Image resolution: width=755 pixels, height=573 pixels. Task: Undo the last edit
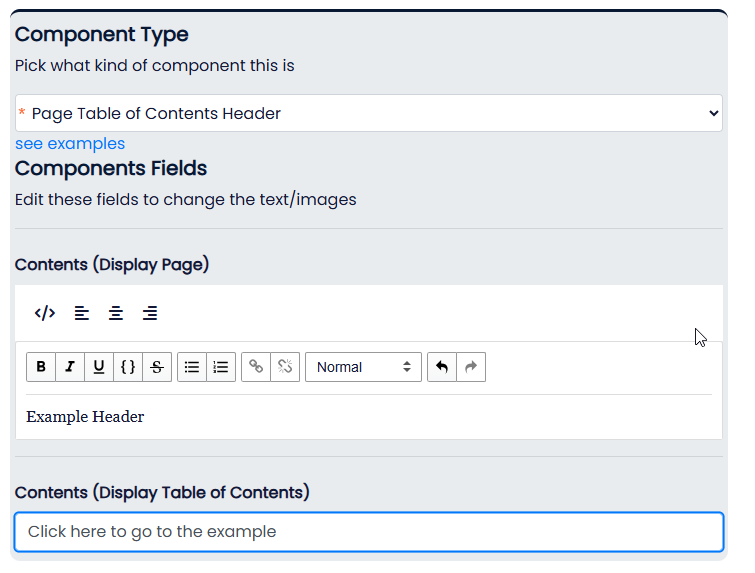[442, 367]
